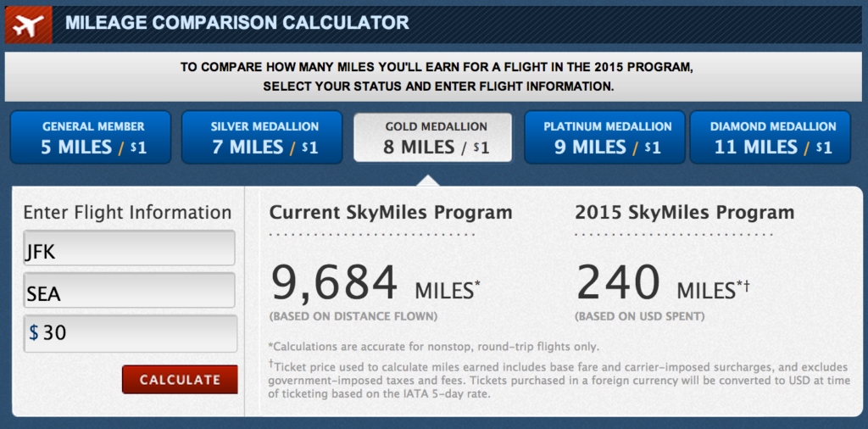Click the Current SkyMiles Program heading
The height and width of the screenshot is (429, 868).
(x=391, y=213)
